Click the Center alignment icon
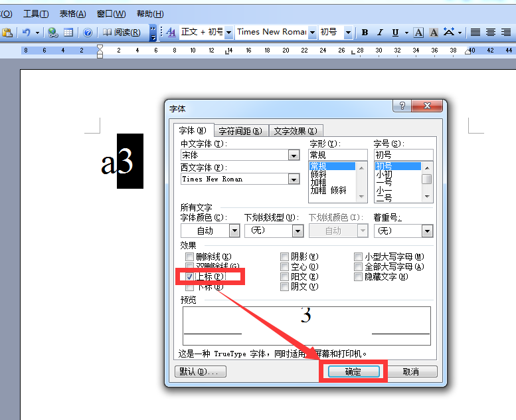Viewport: 516px width, 420px height. (x=491, y=33)
